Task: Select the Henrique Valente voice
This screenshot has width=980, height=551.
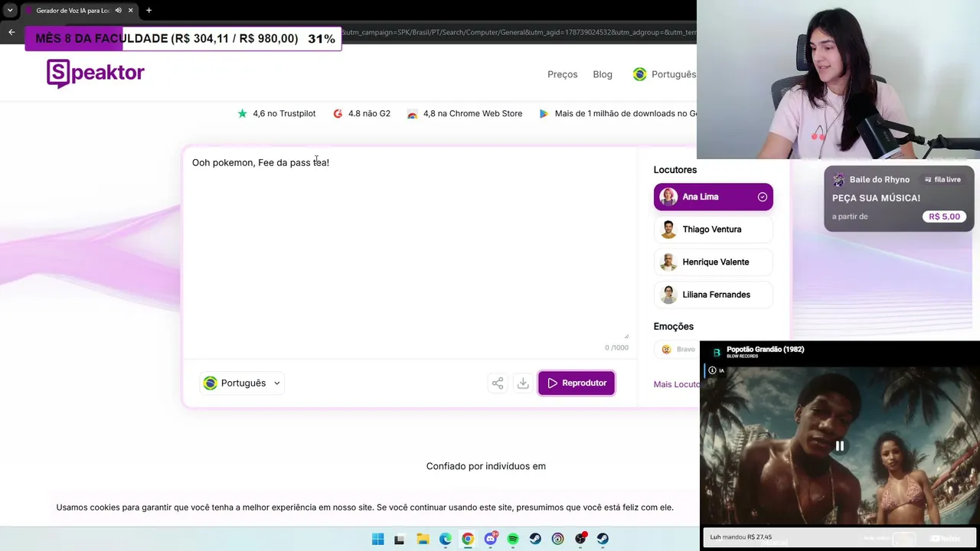Action: [714, 262]
